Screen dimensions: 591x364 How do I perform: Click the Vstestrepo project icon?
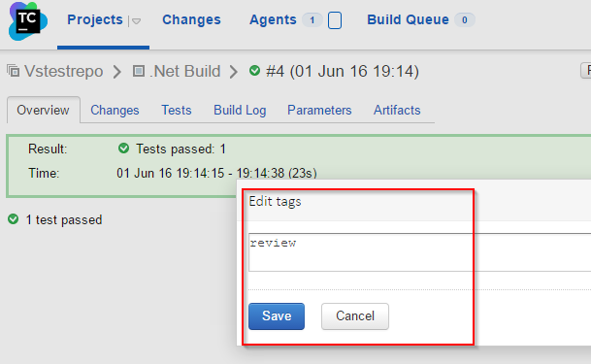(14, 71)
